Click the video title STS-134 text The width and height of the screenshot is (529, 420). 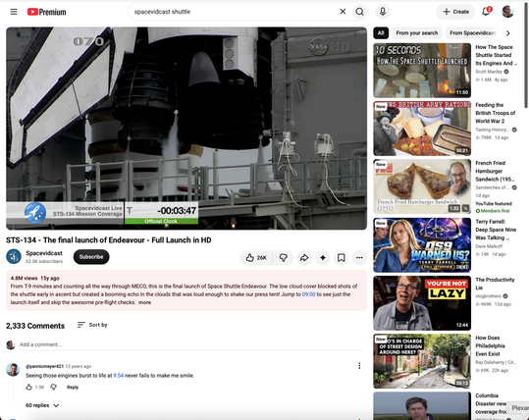(109, 240)
